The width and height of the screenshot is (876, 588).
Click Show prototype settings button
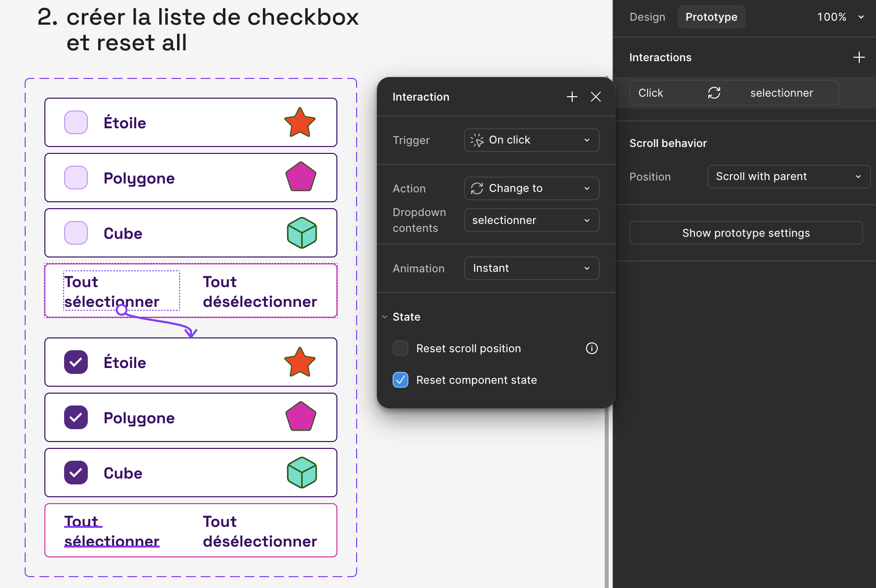[745, 233]
